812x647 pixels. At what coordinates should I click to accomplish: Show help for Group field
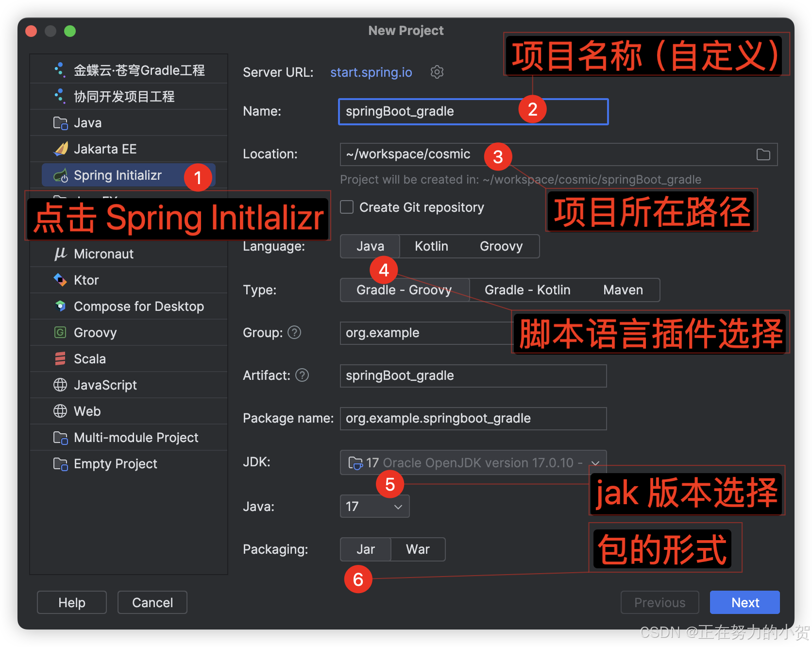[x=294, y=332]
